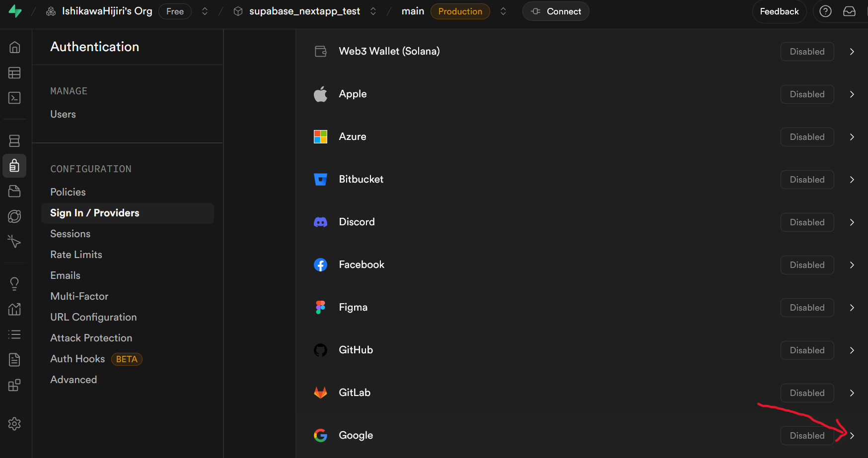Expand the Facebook provider chevron
The image size is (868, 458).
coord(852,265)
